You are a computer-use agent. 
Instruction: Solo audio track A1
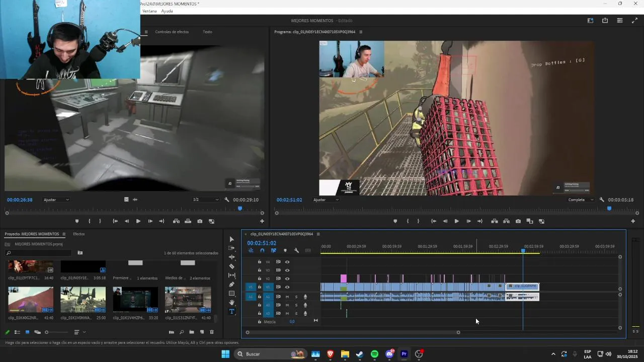pos(296,297)
